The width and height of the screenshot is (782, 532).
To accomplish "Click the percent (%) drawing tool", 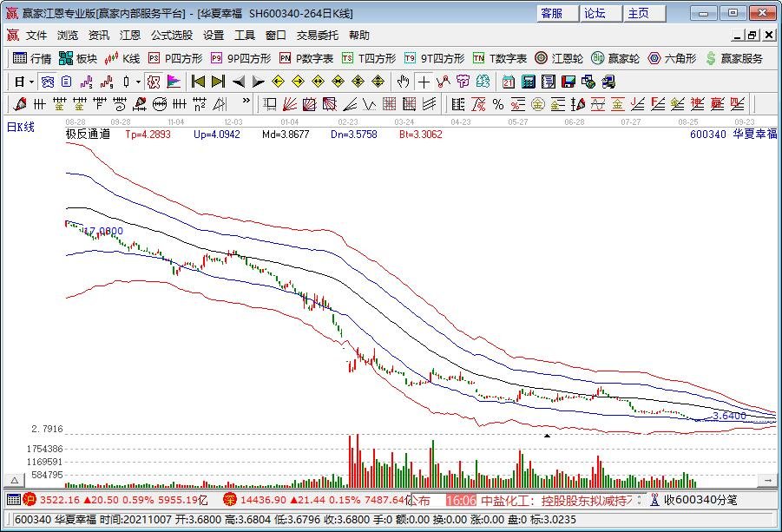I will (x=498, y=104).
